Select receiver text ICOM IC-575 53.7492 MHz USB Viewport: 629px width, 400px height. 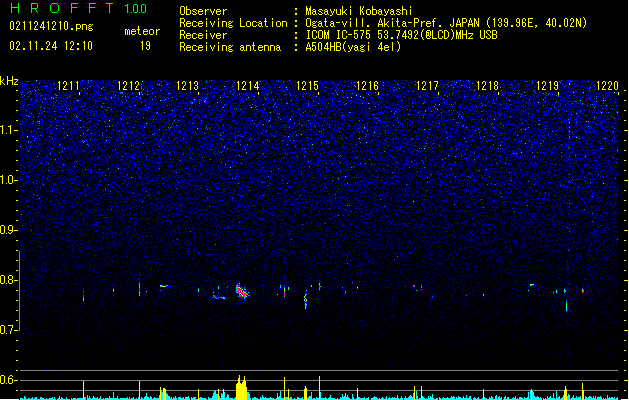402,35
